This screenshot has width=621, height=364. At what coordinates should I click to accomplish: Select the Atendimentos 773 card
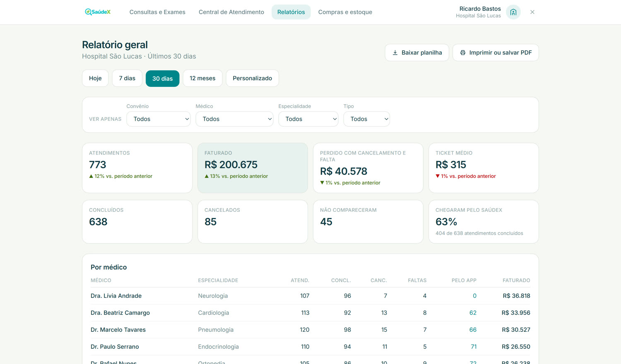pos(137,168)
